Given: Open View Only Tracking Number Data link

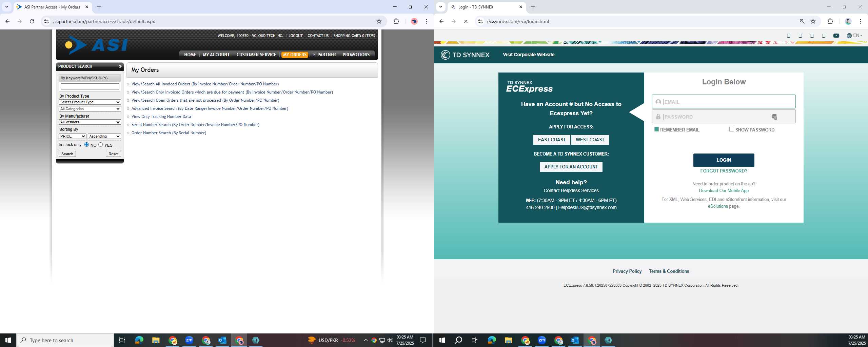Looking at the screenshot, I should coord(161,117).
